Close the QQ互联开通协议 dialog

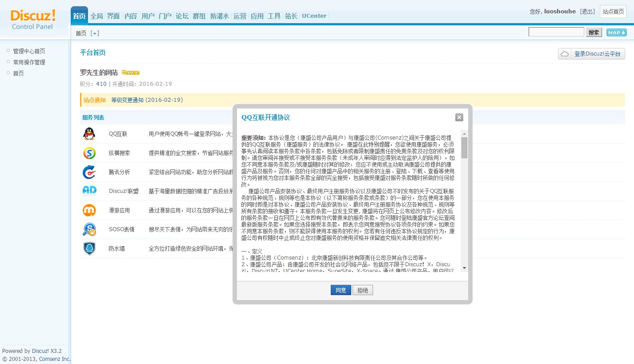pos(459,117)
